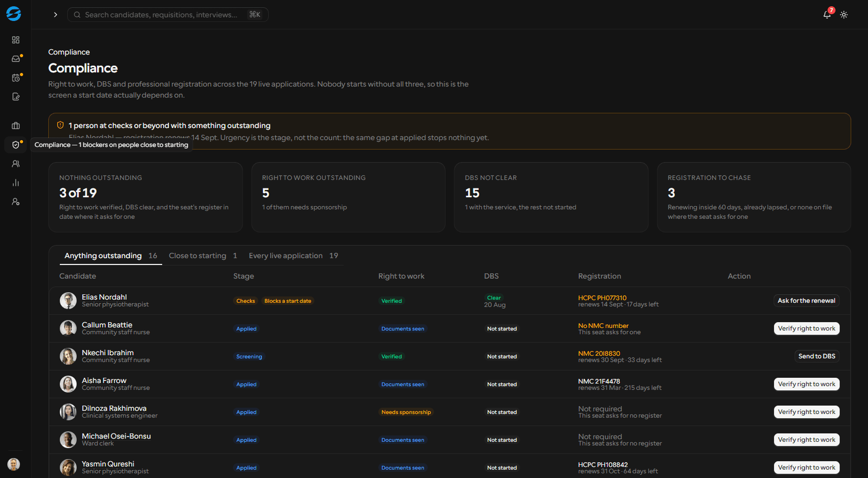Select the Compliance shield icon in sidebar
The image size is (868, 478).
(x=16, y=145)
